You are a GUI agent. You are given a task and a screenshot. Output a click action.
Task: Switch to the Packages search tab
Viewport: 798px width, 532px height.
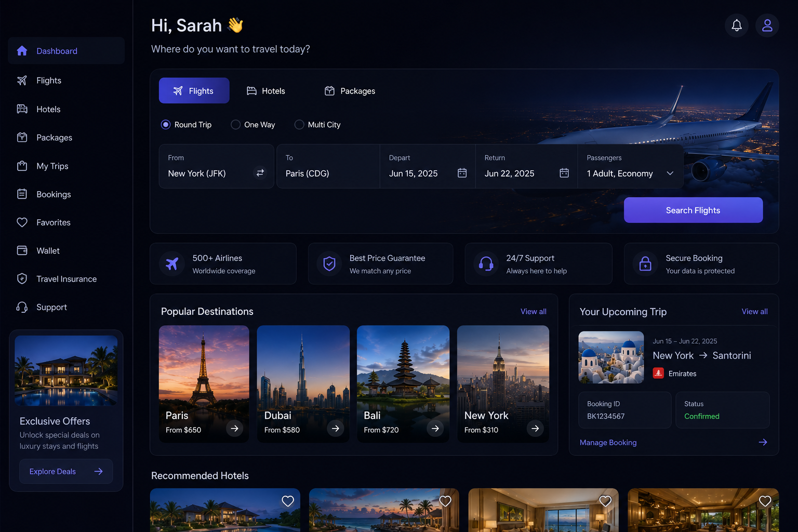point(350,91)
